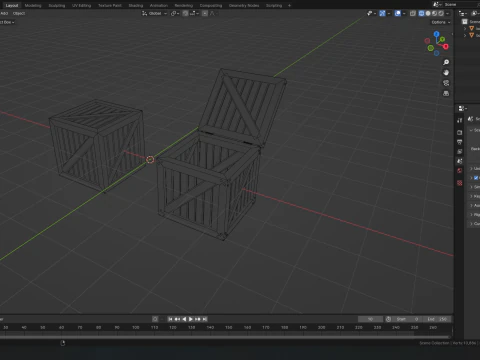The width and height of the screenshot is (480, 360).
Task: Switch to the Sculpting workspace tab
Action: click(x=57, y=5)
